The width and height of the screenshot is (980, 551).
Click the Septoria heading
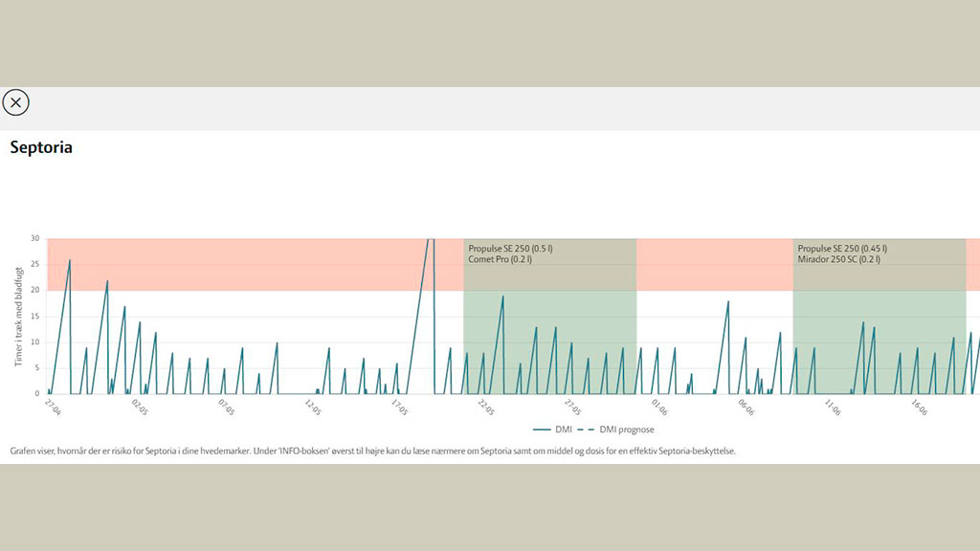tap(41, 147)
